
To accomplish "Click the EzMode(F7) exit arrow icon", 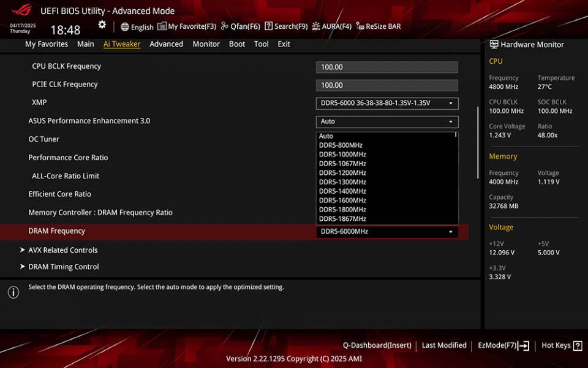I will tap(524, 345).
